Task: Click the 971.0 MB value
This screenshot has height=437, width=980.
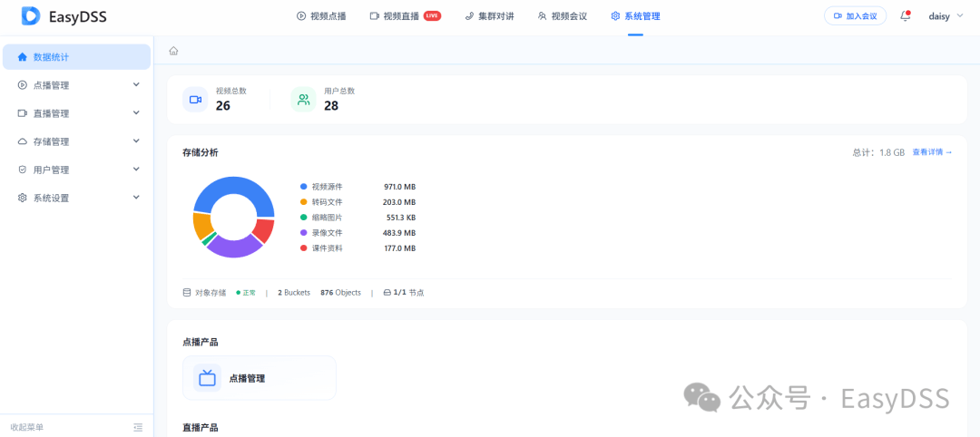Action: click(x=399, y=187)
